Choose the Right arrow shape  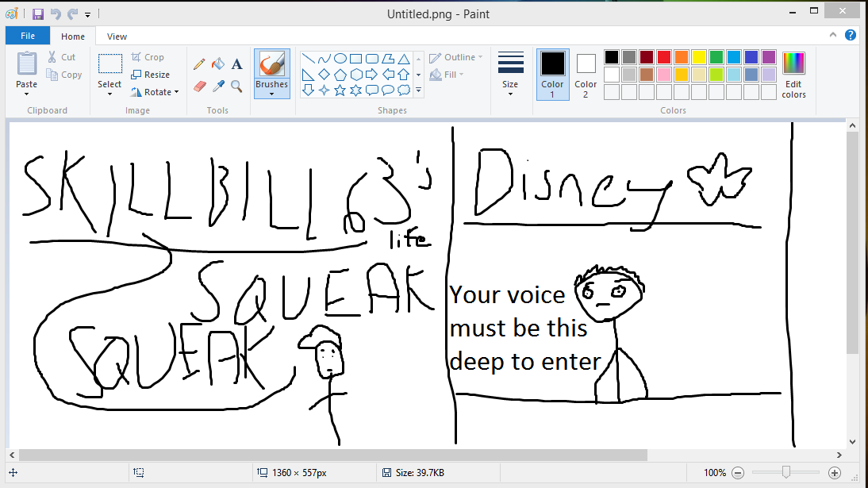pos(372,75)
